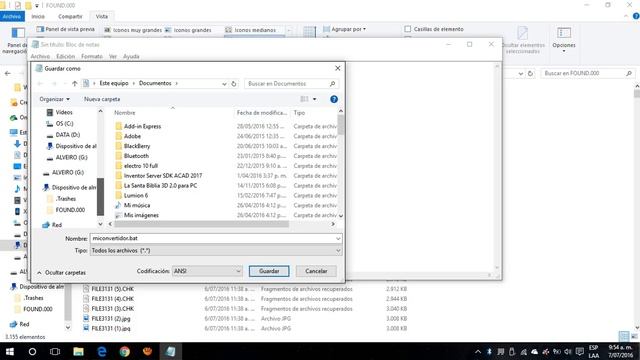Click Este equipo in the breadcrumb path
Image resolution: width=640 pixels, height=360 pixels.
click(114, 83)
